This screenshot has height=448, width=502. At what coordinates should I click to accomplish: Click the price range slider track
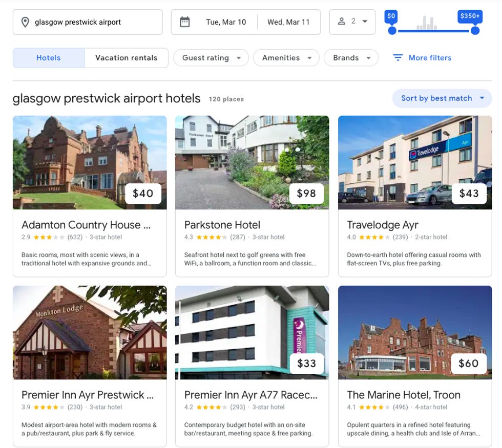click(x=433, y=31)
